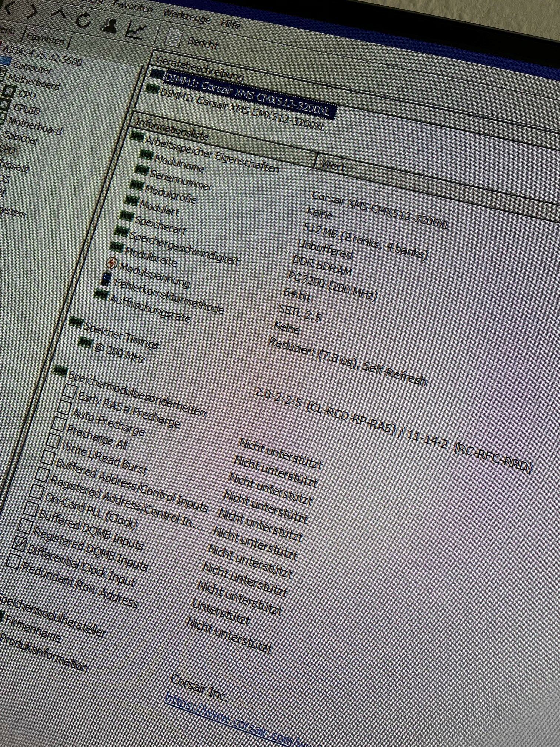Uncheck Differential Clock Input checkbox

pyautogui.click(x=19, y=544)
